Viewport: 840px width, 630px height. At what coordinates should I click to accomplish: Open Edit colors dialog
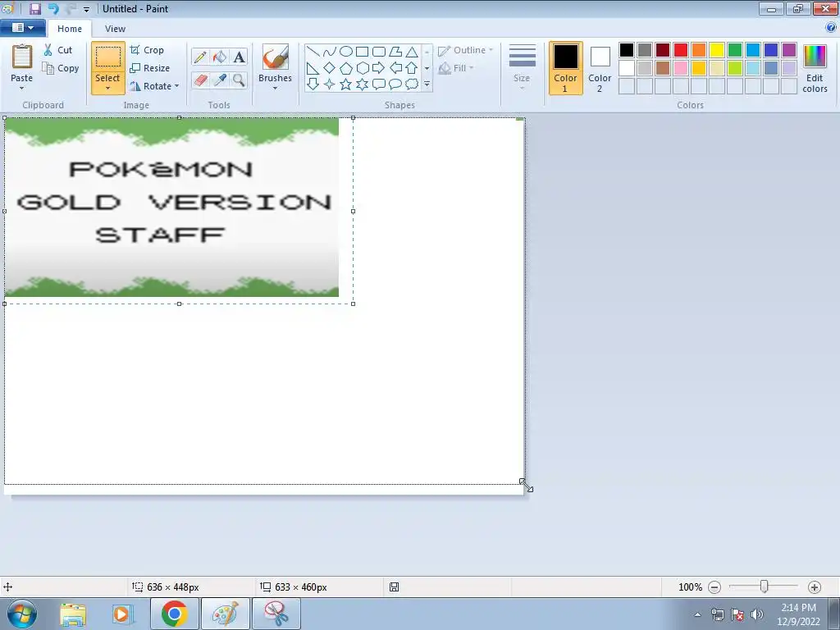(x=815, y=69)
